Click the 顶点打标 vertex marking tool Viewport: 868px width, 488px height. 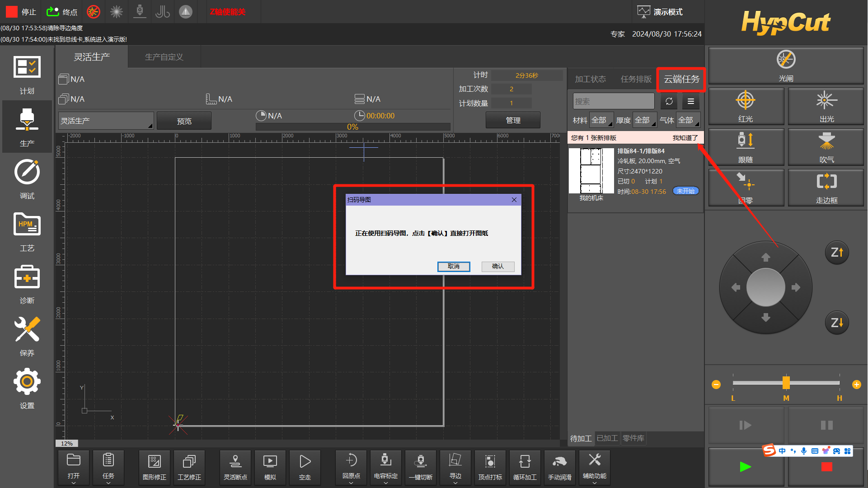point(490,468)
